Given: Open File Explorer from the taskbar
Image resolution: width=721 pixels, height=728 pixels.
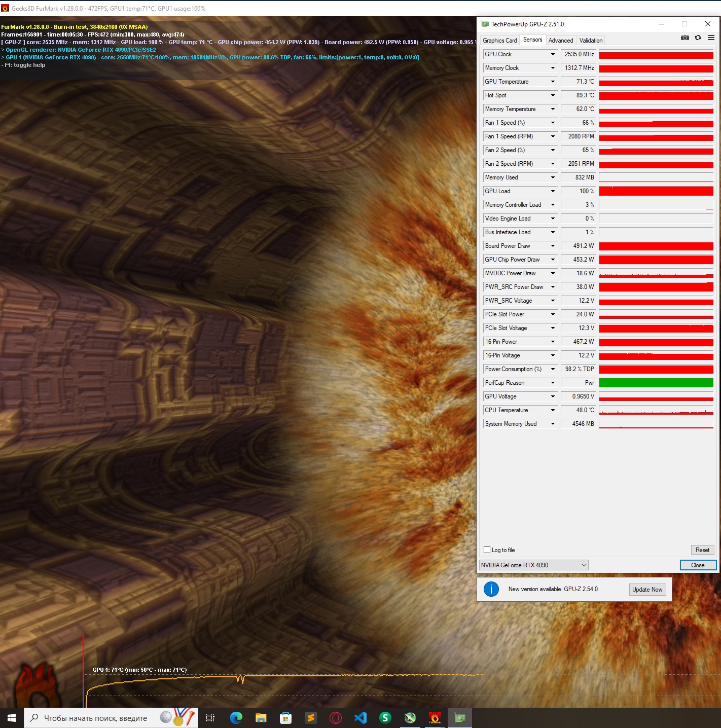Looking at the screenshot, I should click(261, 718).
